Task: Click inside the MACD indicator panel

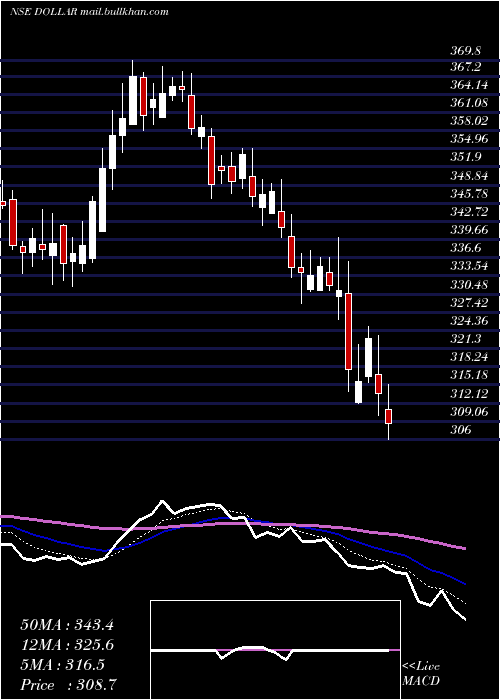Action: [275, 650]
